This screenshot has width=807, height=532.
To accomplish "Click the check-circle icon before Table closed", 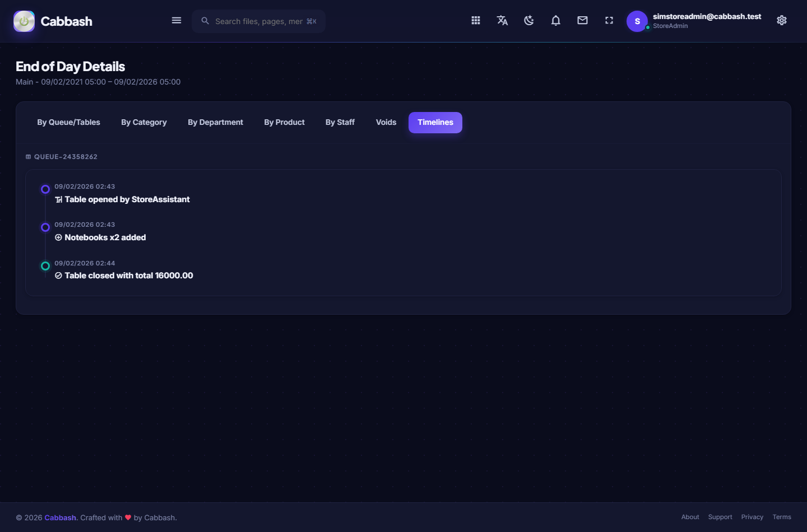I will (x=58, y=276).
